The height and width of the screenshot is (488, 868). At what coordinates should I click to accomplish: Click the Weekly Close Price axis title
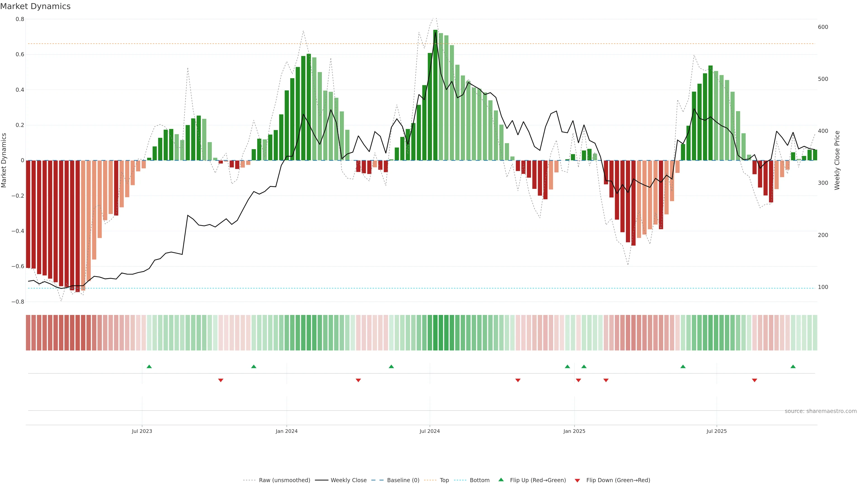click(837, 160)
